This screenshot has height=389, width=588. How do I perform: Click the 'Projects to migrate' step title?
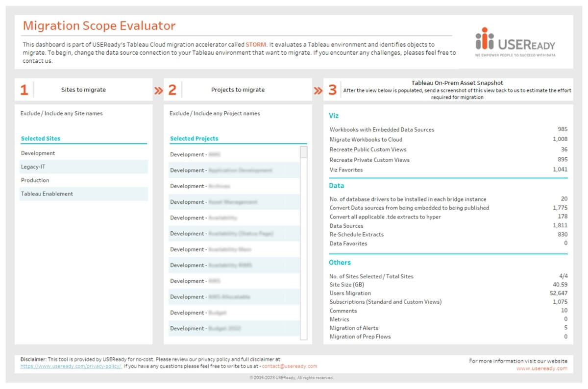(238, 90)
